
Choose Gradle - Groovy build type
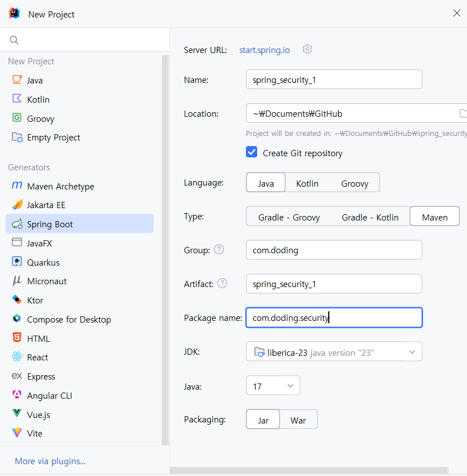click(x=289, y=217)
